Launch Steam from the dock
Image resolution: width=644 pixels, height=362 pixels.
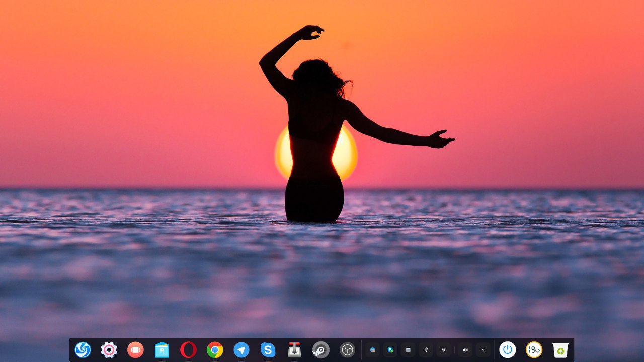[x=321, y=350]
